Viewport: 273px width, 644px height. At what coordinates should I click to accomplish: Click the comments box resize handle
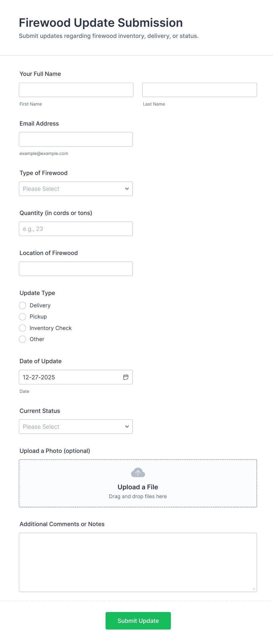(x=254, y=589)
